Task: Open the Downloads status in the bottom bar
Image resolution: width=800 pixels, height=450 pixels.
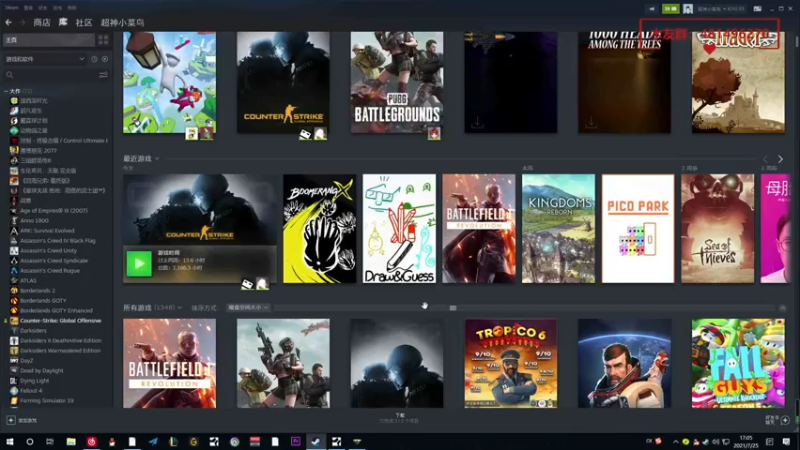Action: pos(399,418)
